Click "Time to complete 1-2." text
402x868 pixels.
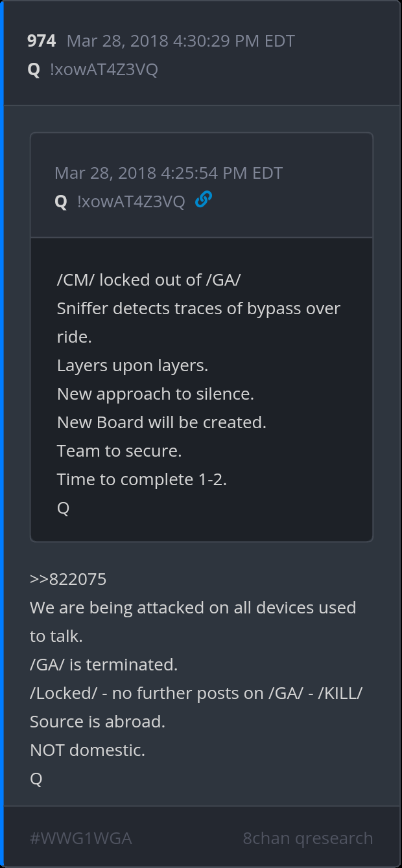[x=142, y=479]
